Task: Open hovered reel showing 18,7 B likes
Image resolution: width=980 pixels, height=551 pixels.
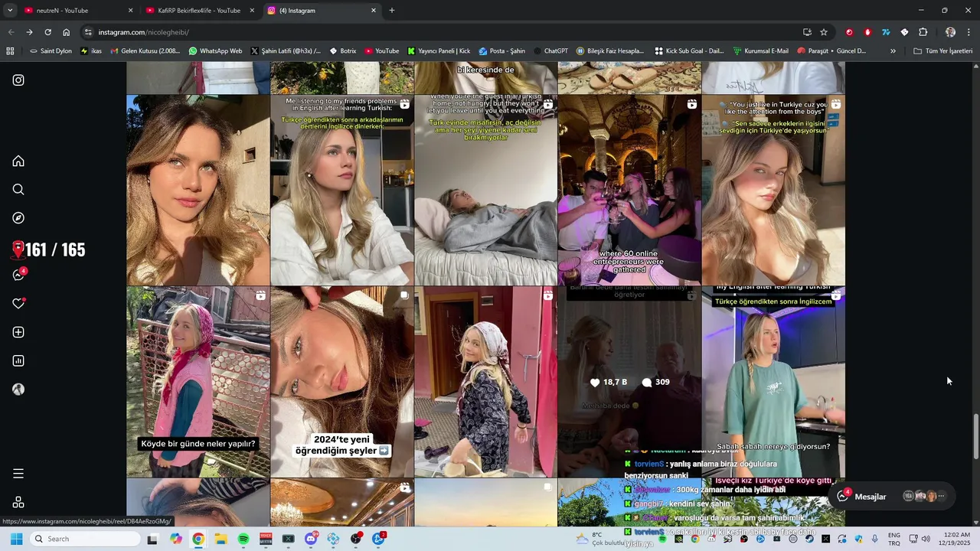Action: point(629,382)
